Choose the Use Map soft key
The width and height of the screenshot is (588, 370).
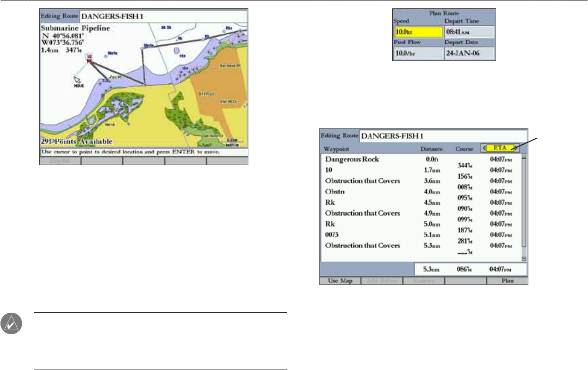pyautogui.click(x=340, y=281)
